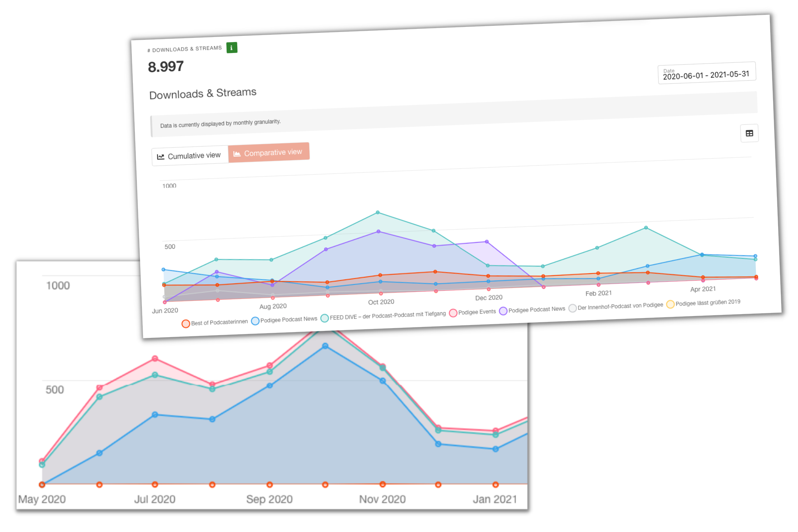Click the Jan 2021 label in back chart
Viewport: 798px width, 532px height.
pyautogui.click(x=495, y=499)
